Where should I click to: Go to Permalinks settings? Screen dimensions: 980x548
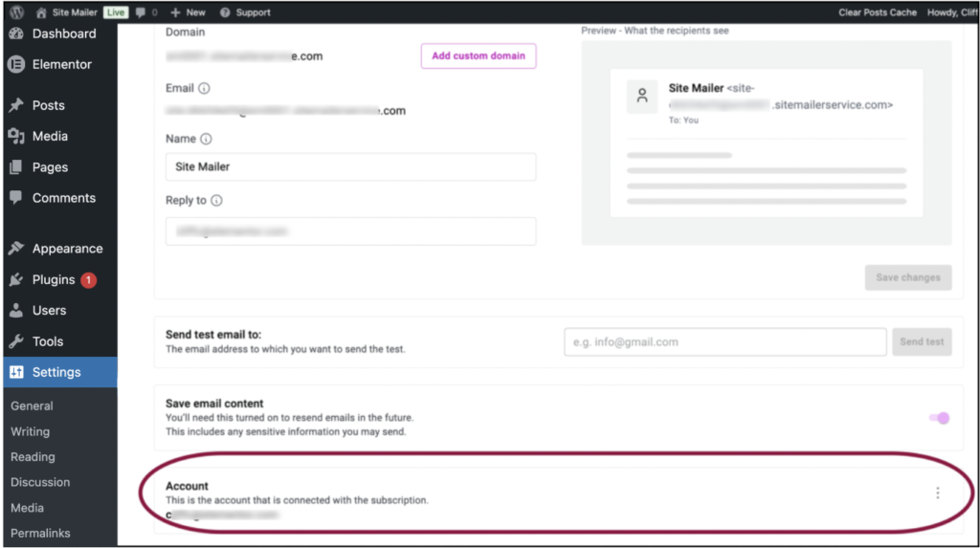point(38,533)
